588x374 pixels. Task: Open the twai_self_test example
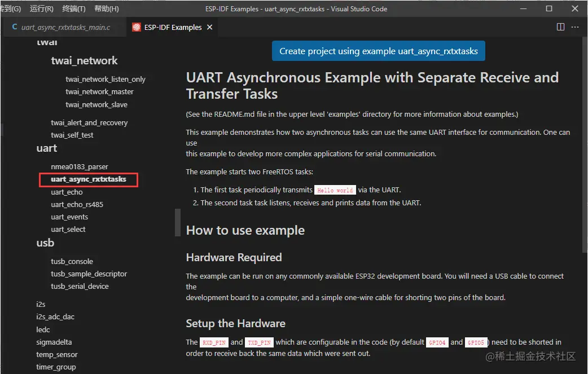pos(72,135)
